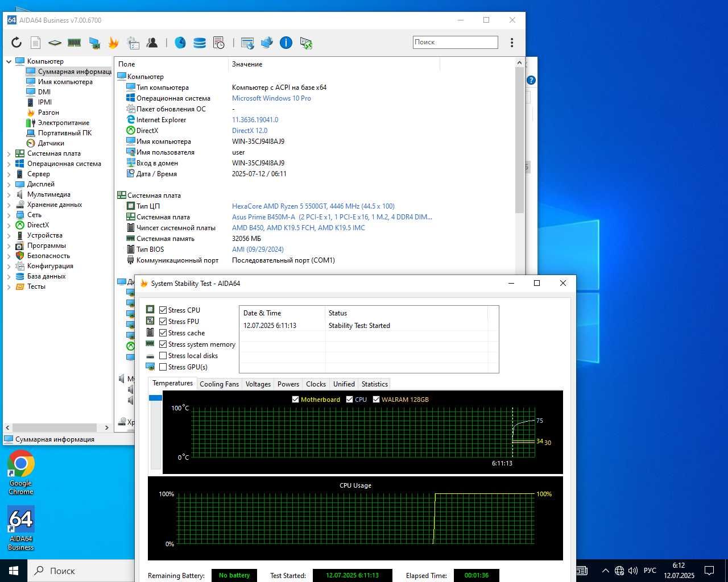Show hidden tray icons chevron
The height and width of the screenshot is (582, 728).
click(605, 571)
